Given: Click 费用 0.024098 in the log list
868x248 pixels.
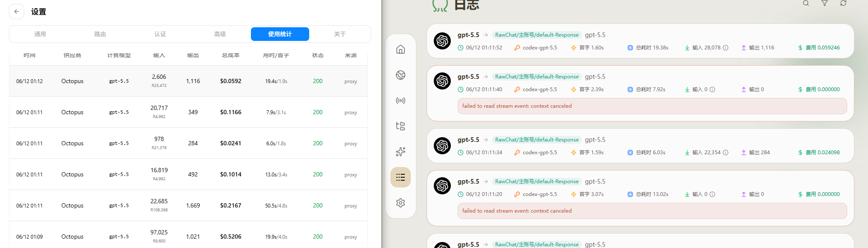Looking at the screenshot, I should point(819,153).
